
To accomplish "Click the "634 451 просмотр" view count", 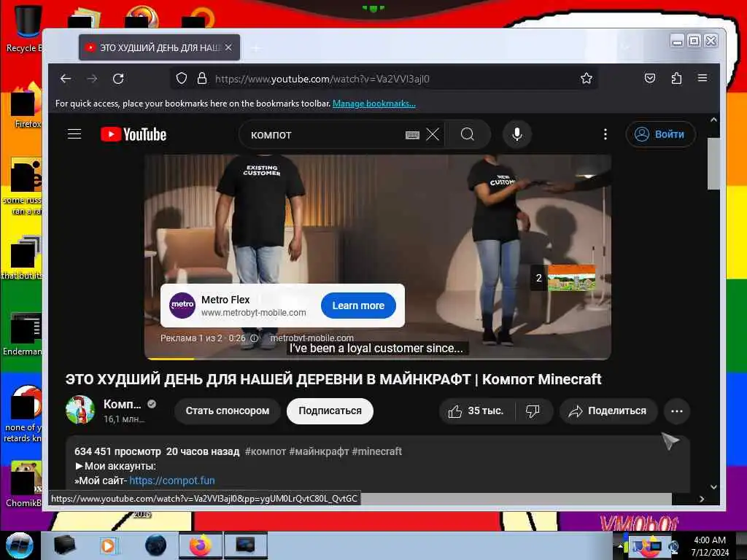I will click(x=117, y=451).
